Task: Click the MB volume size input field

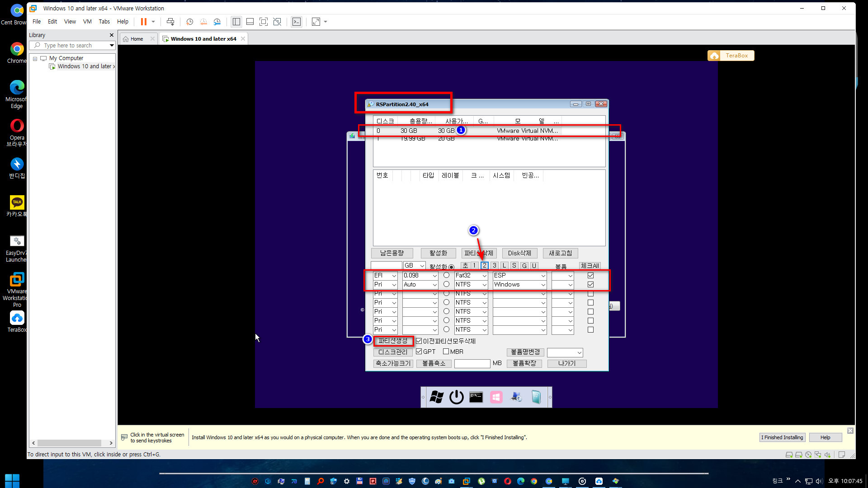Action: coord(472,364)
